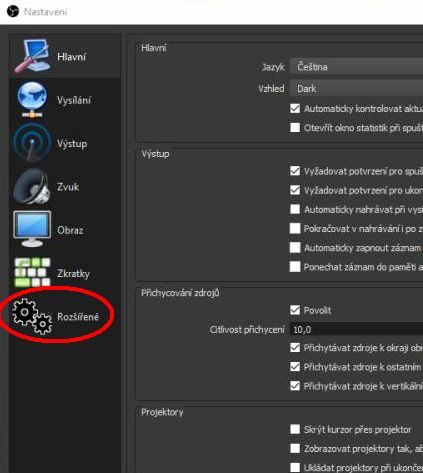This screenshot has width=423, height=473.
Task: Disable automatic update checking checkbox
Action: (x=295, y=108)
